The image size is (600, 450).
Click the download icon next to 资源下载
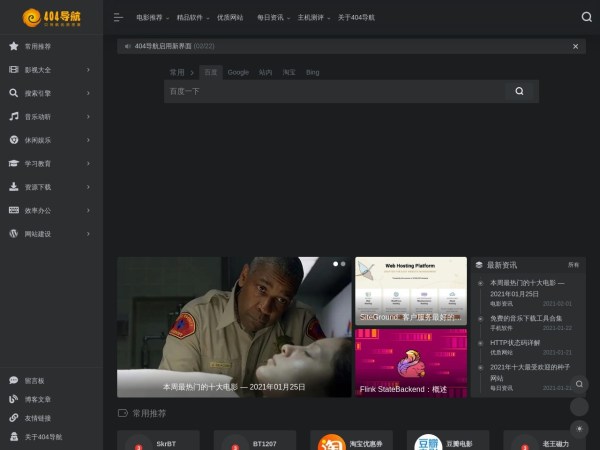point(14,187)
